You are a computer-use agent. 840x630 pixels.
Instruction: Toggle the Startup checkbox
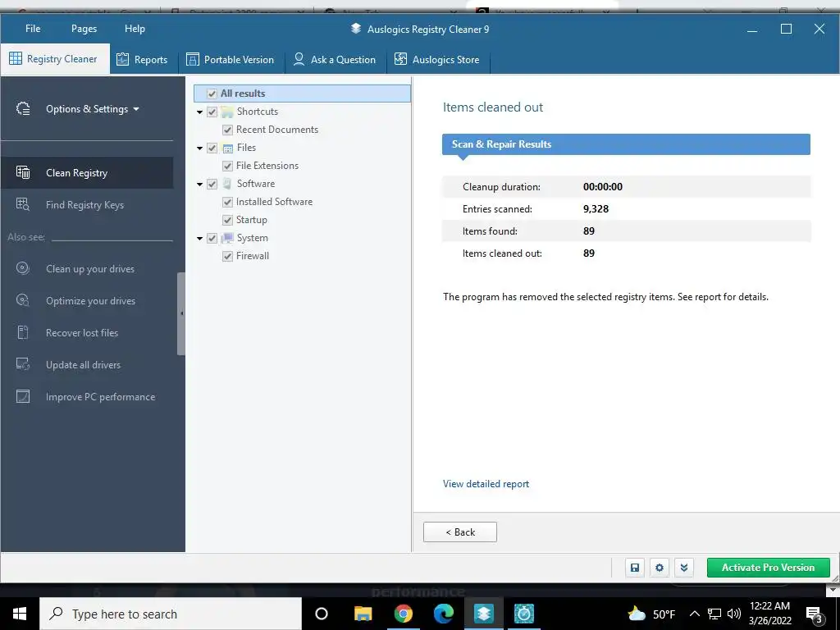click(x=228, y=220)
